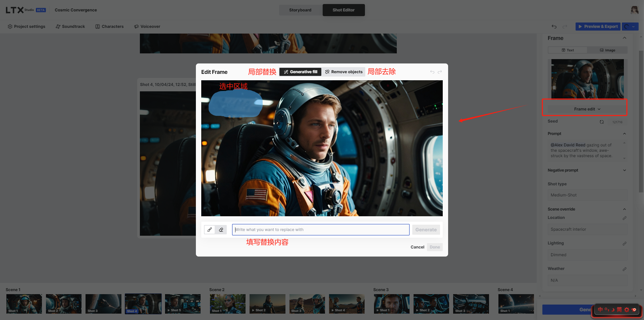Screen dimensions: 644x320
Task: Open the user profile avatar
Action: pyautogui.click(x=634, y=10)
